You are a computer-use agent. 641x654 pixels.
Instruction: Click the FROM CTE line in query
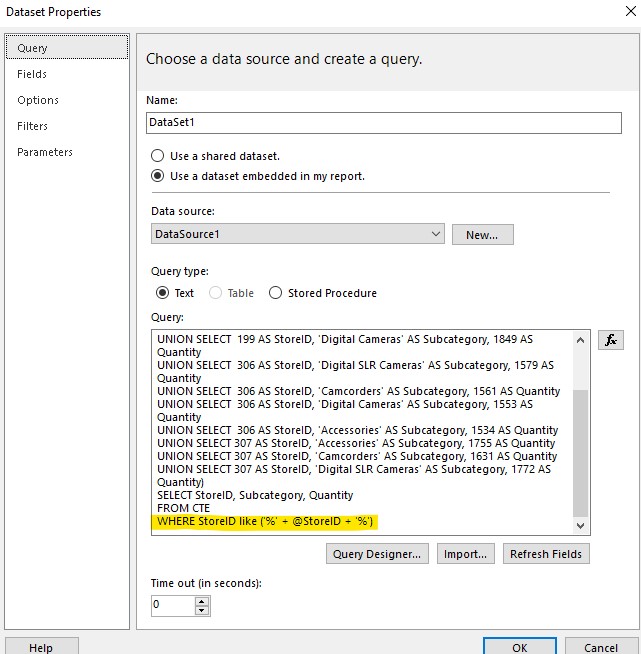(x=184, y=508)
